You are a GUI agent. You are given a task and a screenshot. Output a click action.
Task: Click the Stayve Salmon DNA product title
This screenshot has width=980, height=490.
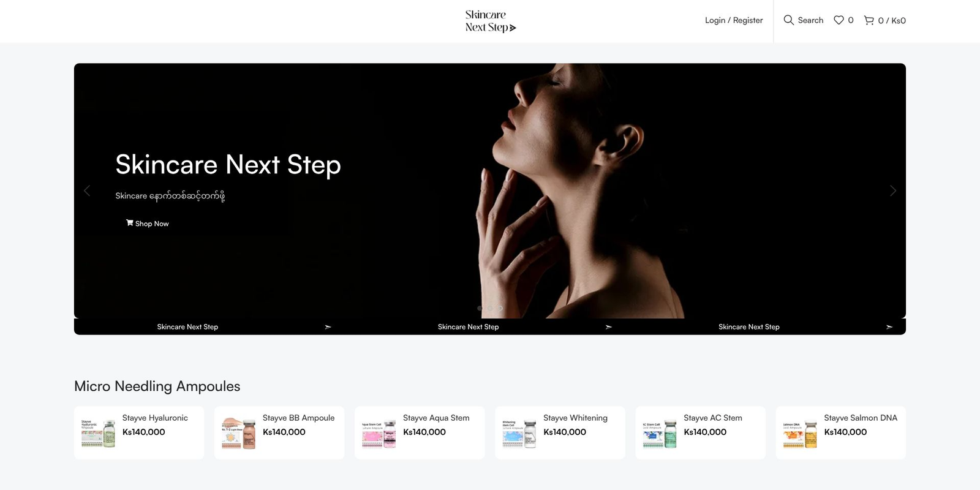click(860, 418)
